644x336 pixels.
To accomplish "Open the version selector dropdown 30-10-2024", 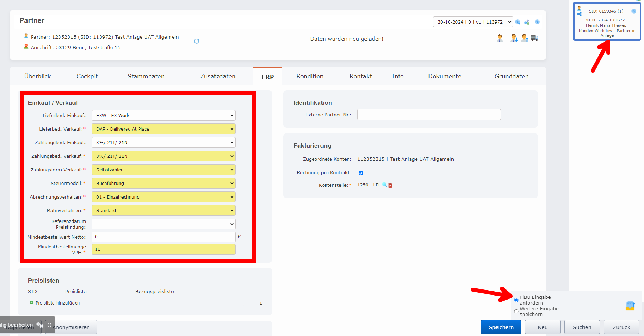I will click(473, 22).
